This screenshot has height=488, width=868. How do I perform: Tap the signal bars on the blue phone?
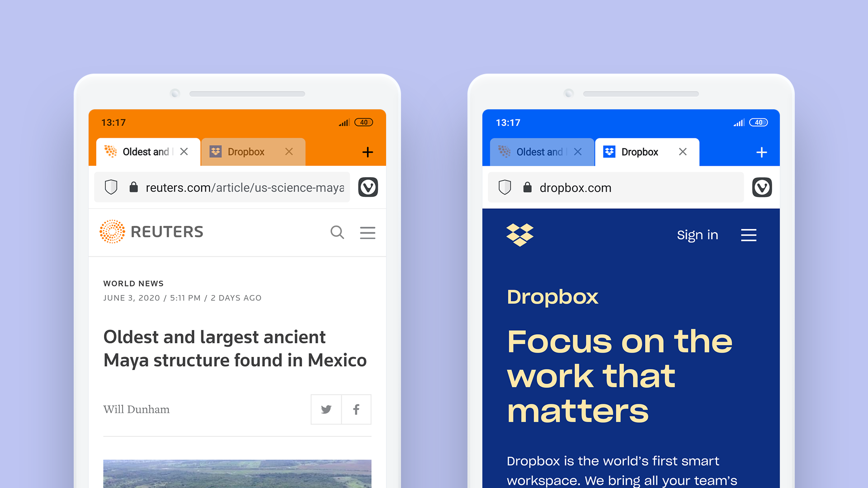point(739,122)
